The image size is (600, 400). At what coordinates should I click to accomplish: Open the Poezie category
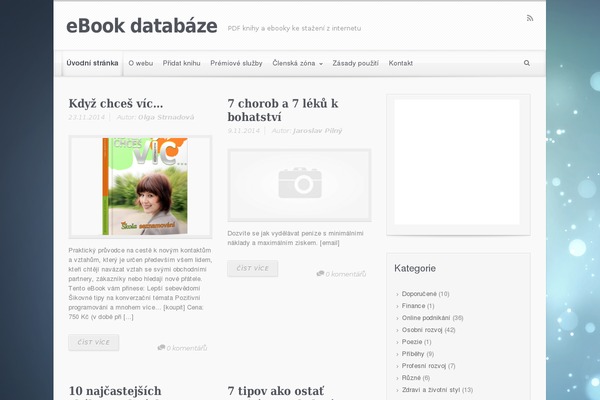point(412,341)
